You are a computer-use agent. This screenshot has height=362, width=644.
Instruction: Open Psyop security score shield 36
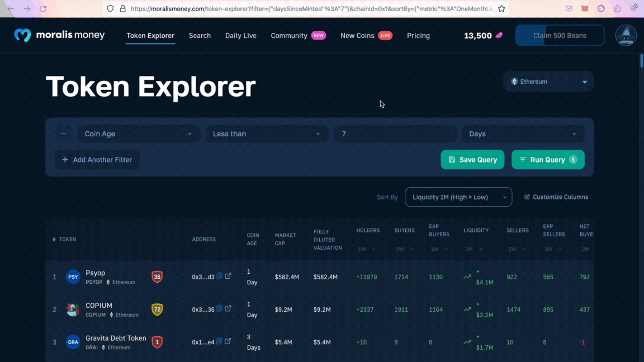(x=157, y=277)
